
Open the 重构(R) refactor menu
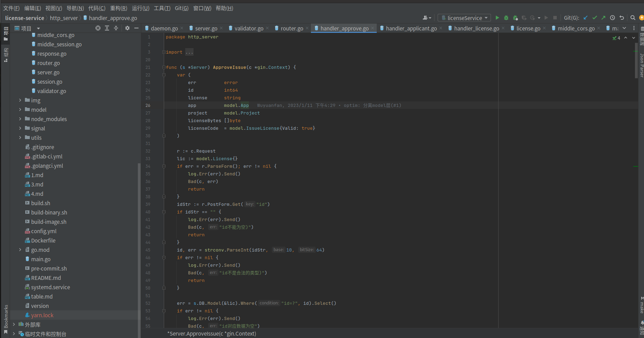[x=119, y=8]
